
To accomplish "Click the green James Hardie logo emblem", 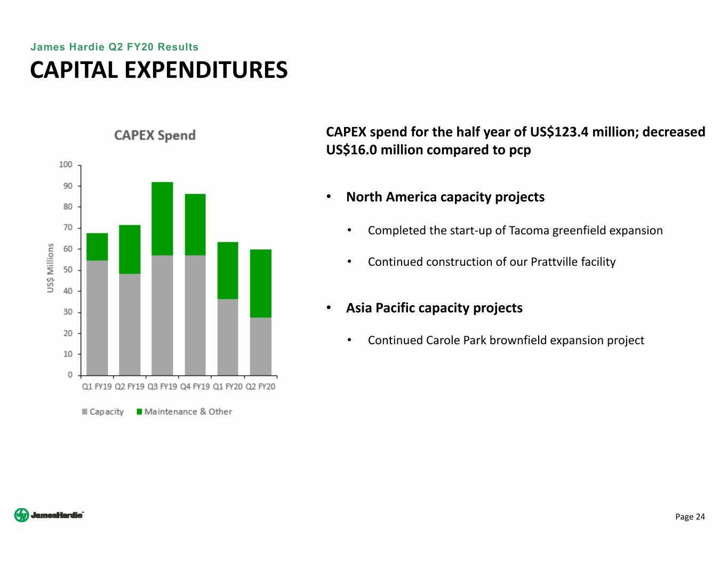I will [21, 515].
